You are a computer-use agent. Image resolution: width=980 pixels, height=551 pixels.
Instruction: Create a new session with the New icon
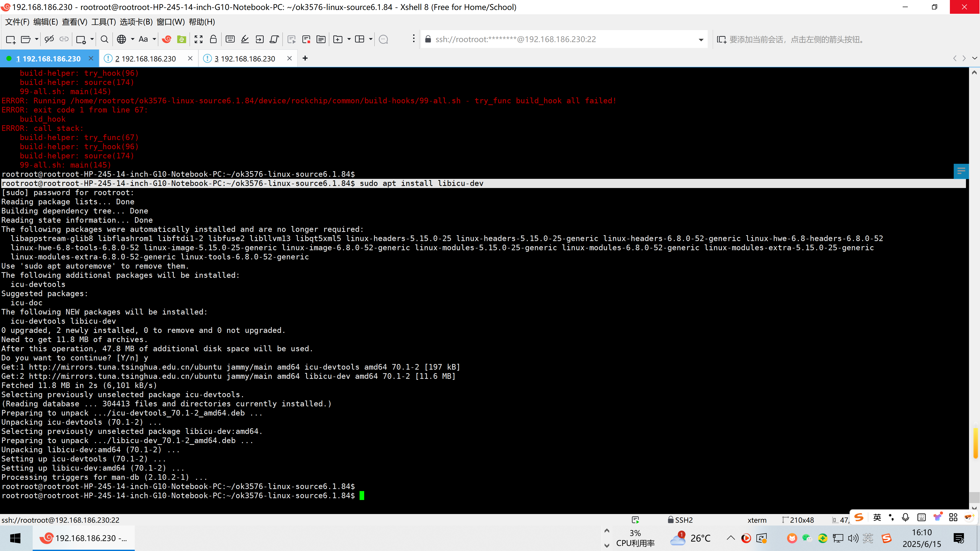point(10,39)
